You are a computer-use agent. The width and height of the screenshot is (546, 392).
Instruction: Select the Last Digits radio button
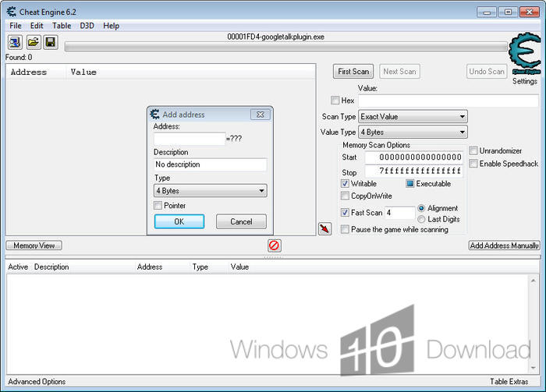(421, 219)
